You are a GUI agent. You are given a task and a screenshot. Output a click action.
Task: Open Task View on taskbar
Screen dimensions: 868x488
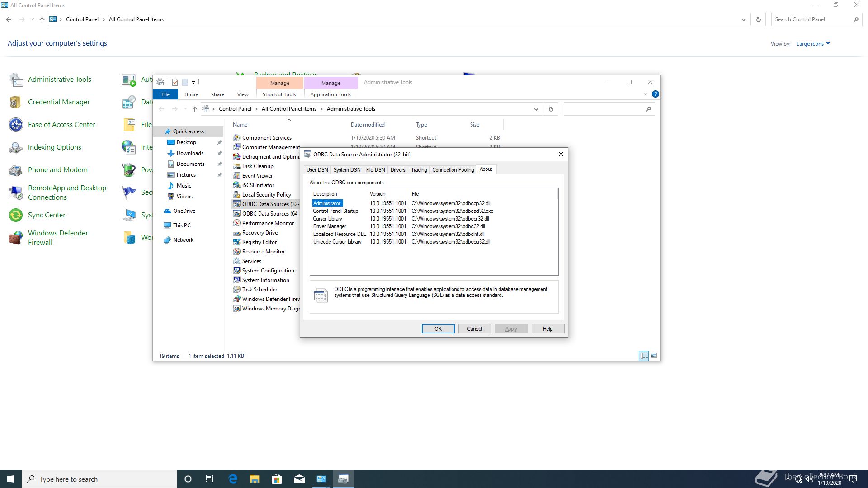point(210,479)
